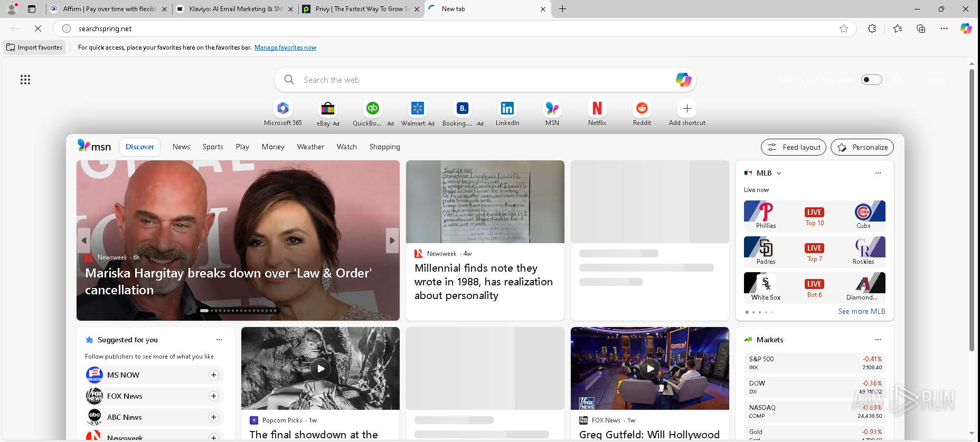Viewport: 980px width, 442px height.
Task: Close the Klaviyo browser tab
Action: pyautogui.click(x=290, y=9)
